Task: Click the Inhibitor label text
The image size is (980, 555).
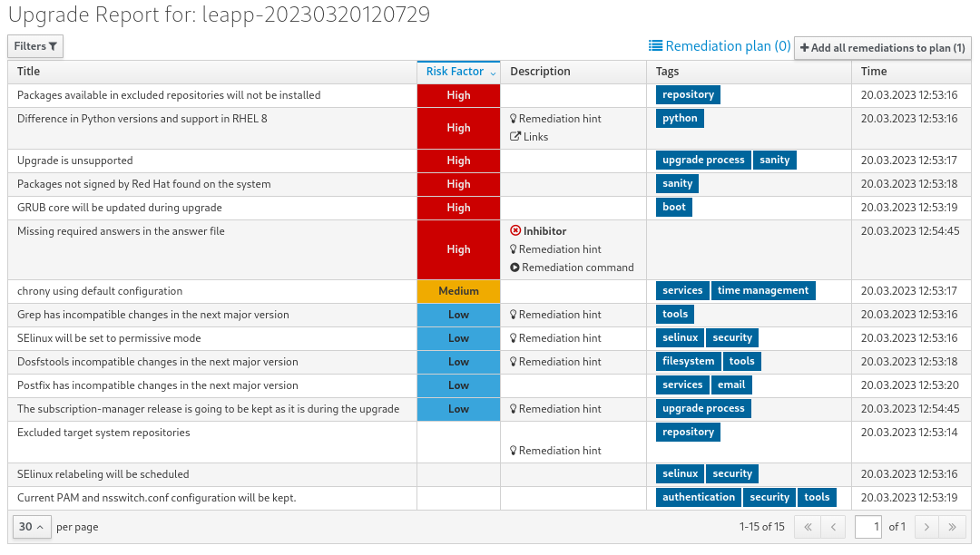Action: [x=545, y=231]
